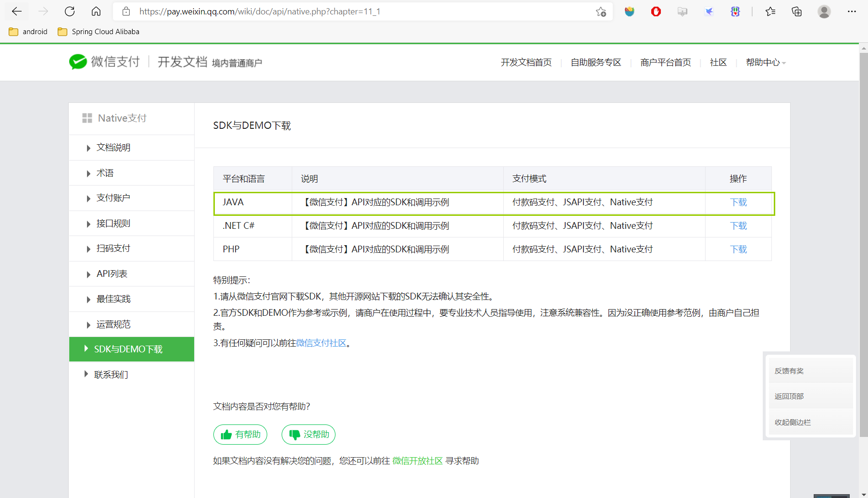Click the 有帮助 thumbs-up button
868x498 pixels.
[x=240, y=434]
